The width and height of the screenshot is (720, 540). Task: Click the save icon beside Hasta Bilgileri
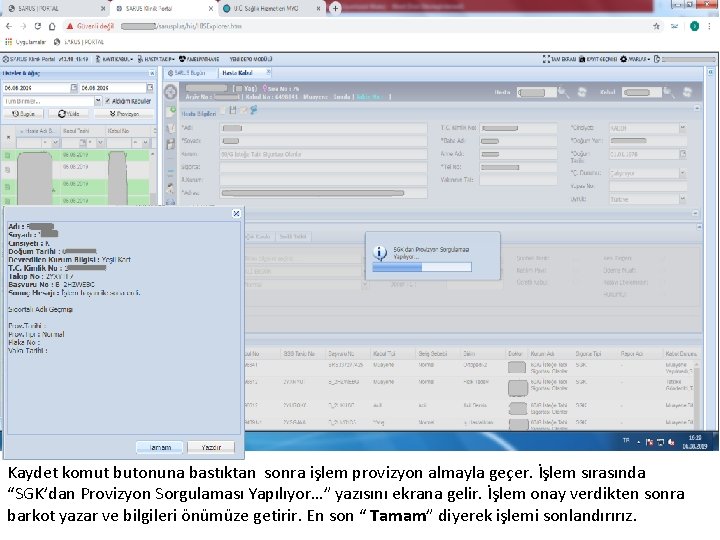233,110
